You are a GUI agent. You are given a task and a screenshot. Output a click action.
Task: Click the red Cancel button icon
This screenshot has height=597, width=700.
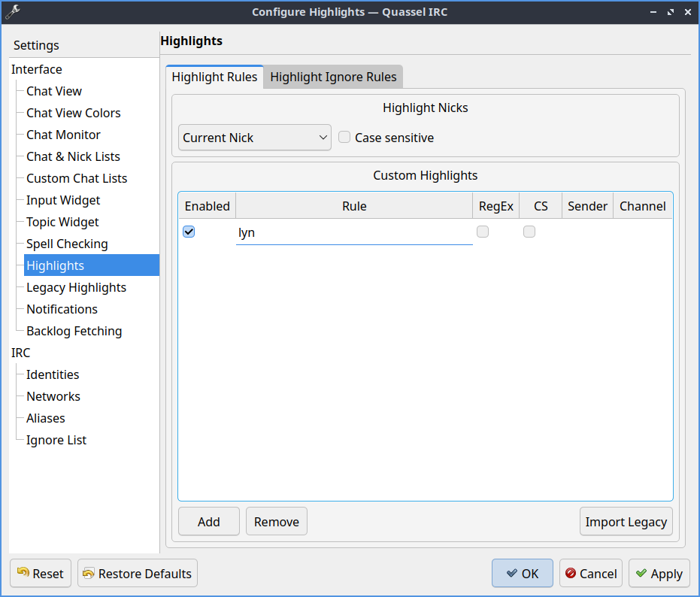click(571, 574)
